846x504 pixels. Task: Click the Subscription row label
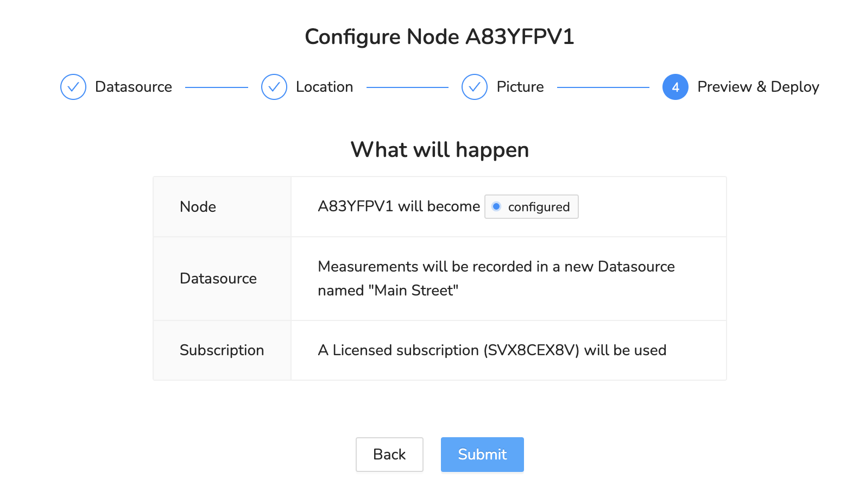tap(222, 350)
